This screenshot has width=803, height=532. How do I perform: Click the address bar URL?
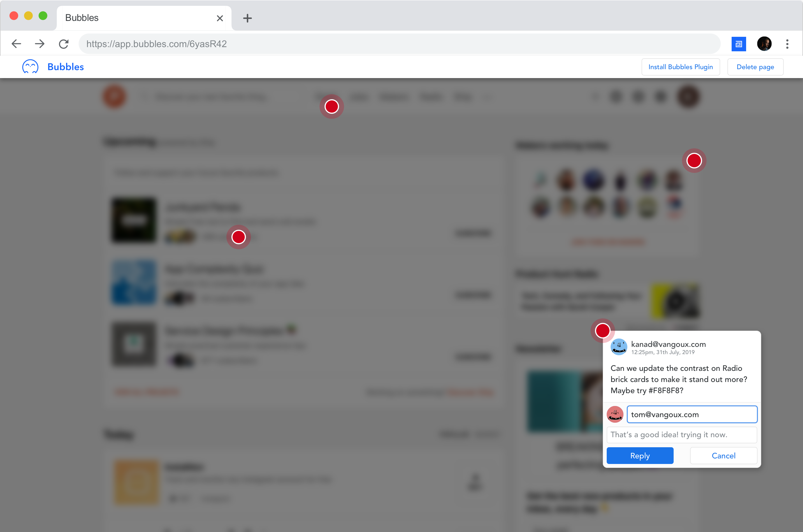(x=399, y=44)
